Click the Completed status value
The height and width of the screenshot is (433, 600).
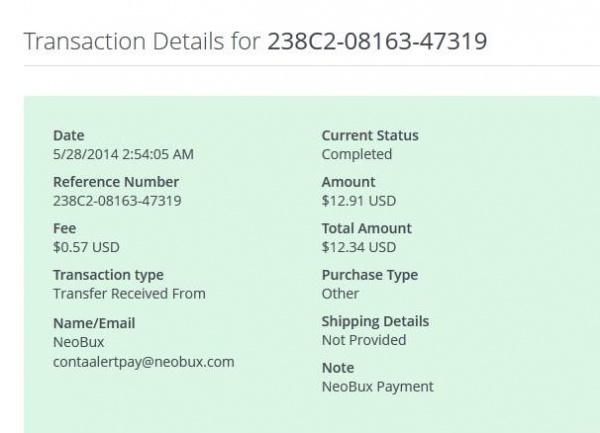click(356, 154)
